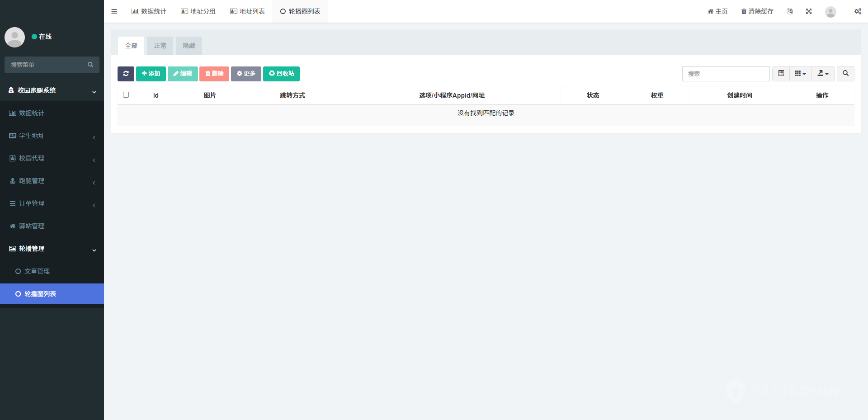The image size is (868, 420).
Task: Open the language switch icon
Action: 790,11
